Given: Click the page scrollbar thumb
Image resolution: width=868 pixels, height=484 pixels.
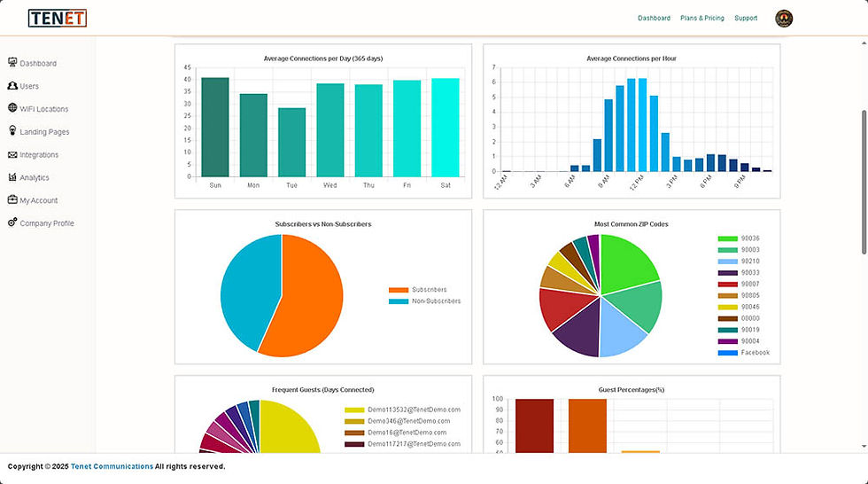Looking at the screenshot, I should [864, 183].
